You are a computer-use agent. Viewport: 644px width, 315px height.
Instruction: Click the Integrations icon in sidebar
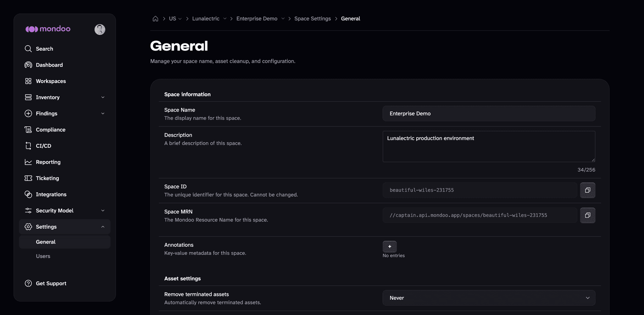pos(28,194)
